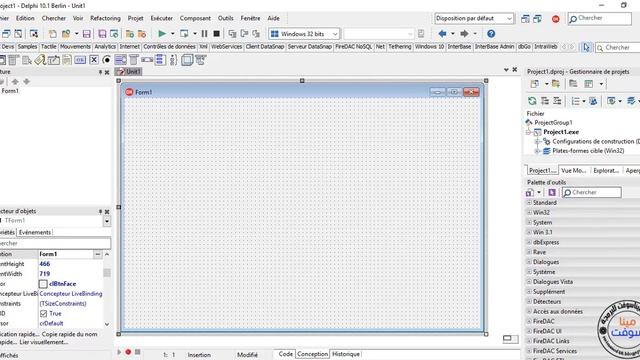Expand Plates-formes cible (Win32) node

(x=538, y=151)
